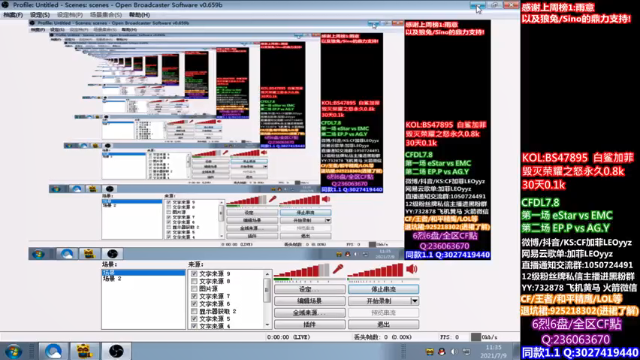Click the 停止串流 button
Viewport: 640px width, 360px height.
pos(383,289)
